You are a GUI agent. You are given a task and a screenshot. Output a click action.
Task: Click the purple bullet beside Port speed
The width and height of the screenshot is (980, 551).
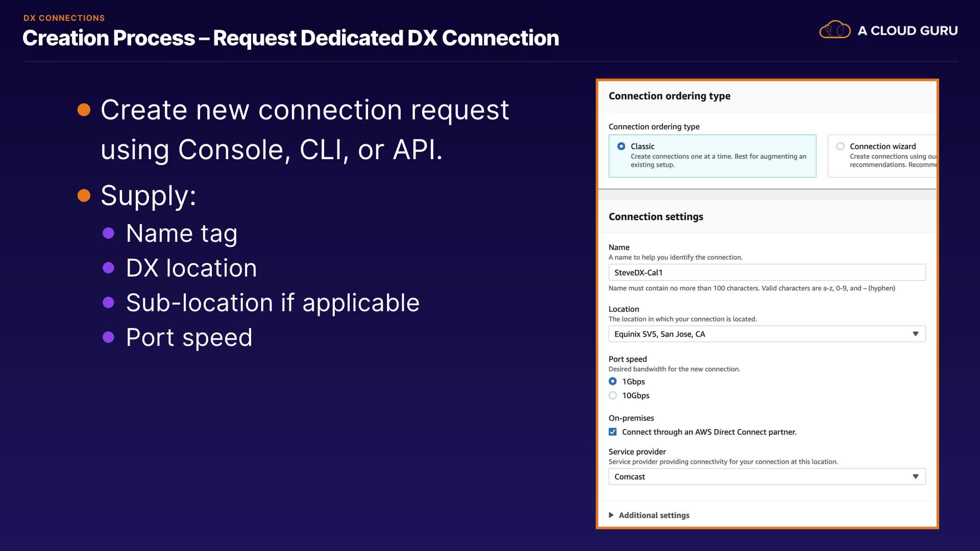point(108,337)
